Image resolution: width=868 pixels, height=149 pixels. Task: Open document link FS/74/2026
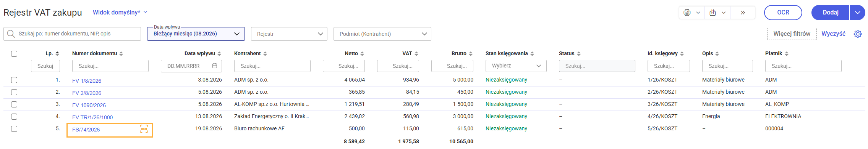tap(86, 130)
